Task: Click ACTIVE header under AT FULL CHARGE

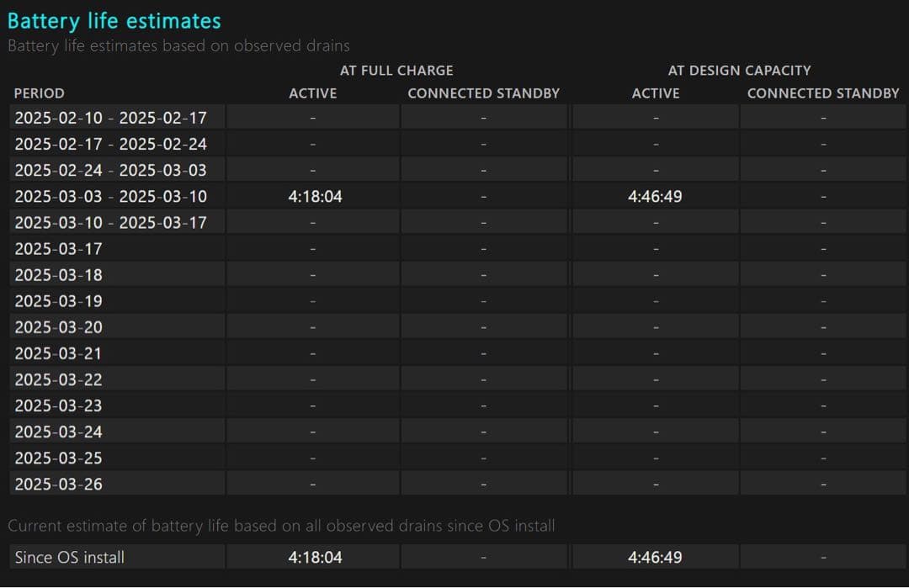Action: (x=313, y=93)
